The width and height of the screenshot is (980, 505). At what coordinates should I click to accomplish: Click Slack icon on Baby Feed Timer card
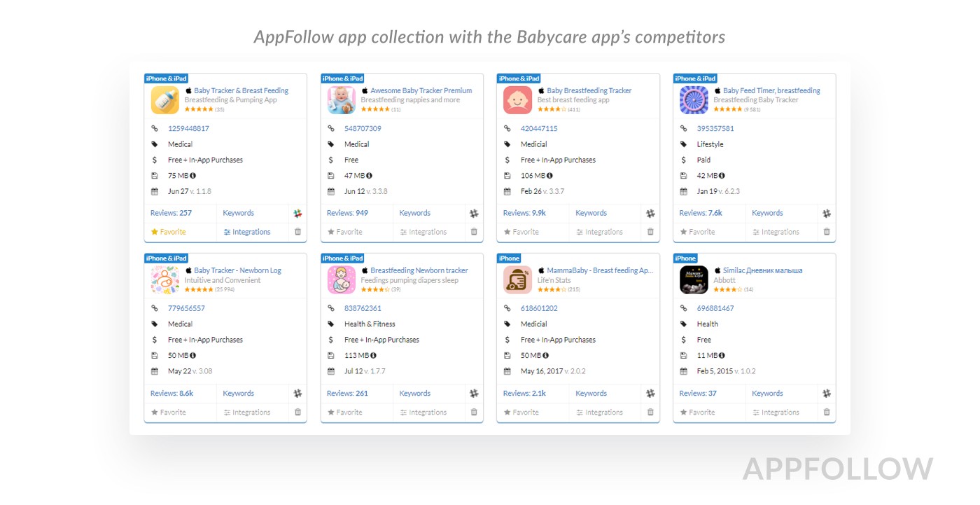click(x=827, y=213)
